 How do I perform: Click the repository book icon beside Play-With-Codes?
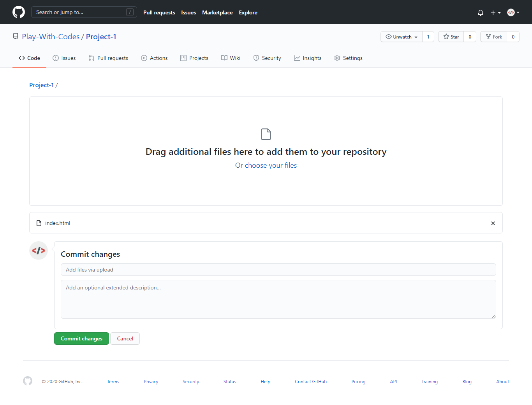16,37
